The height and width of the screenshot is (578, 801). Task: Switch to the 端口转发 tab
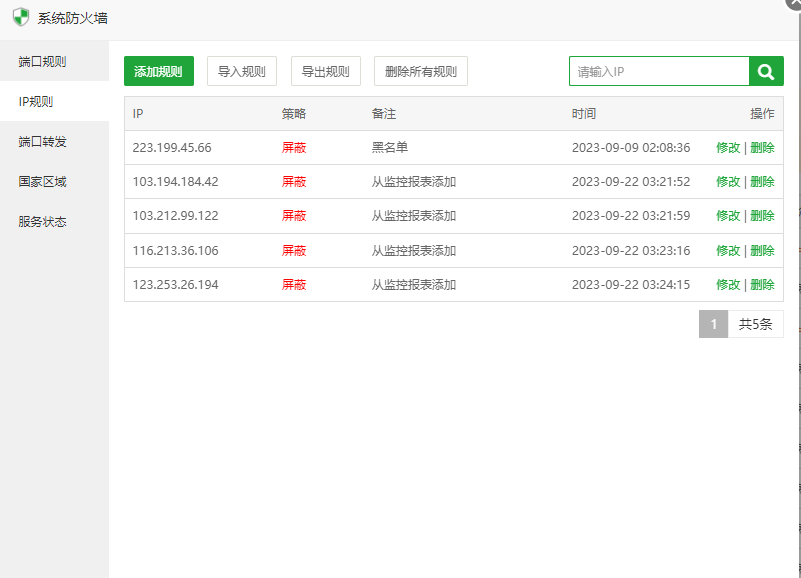(x=54, y=141)
